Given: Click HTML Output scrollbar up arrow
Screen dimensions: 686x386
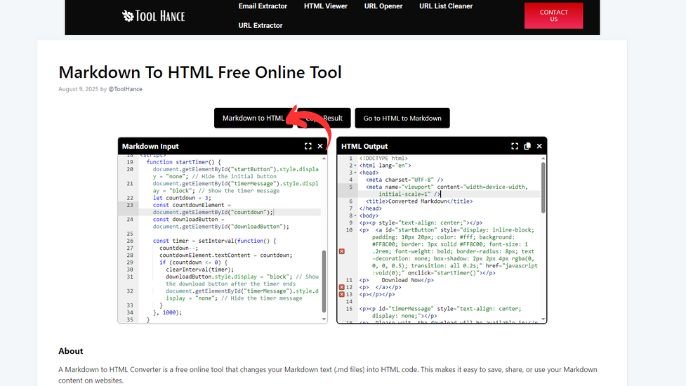Looking at the screenshot, I should 543,158.
